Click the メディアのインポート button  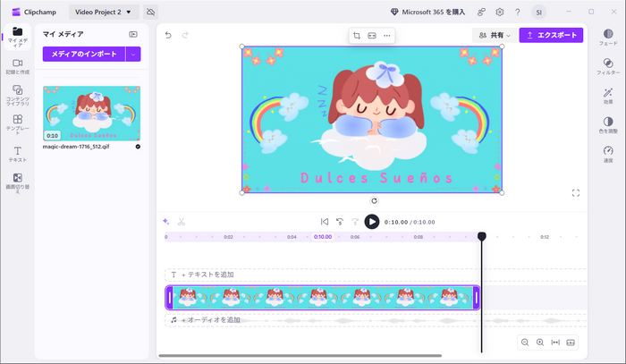pos(84,54)
